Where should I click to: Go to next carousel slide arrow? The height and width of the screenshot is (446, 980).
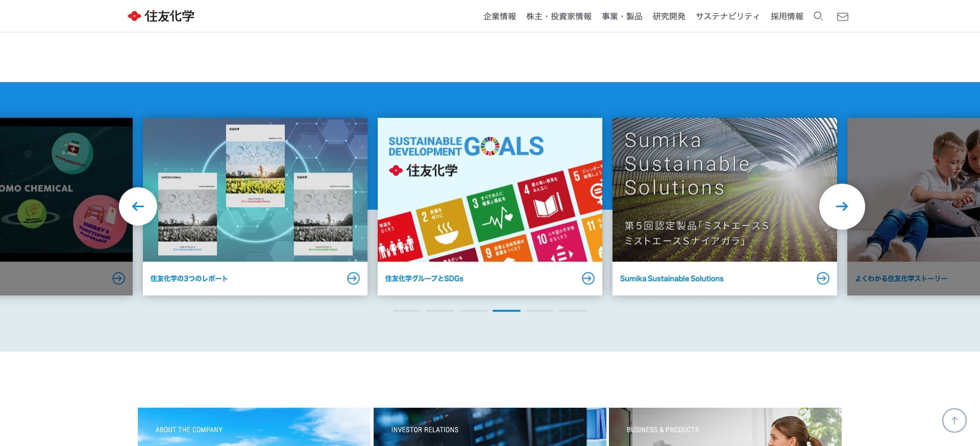[x=842, y=206]
